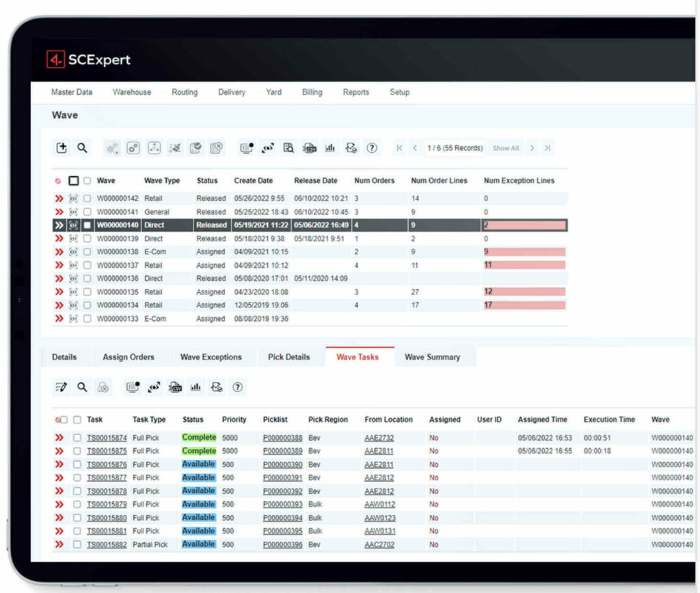Export the wave list to CSV
The width and height of the screenshot is (700, 593).
tap(308, 148)
